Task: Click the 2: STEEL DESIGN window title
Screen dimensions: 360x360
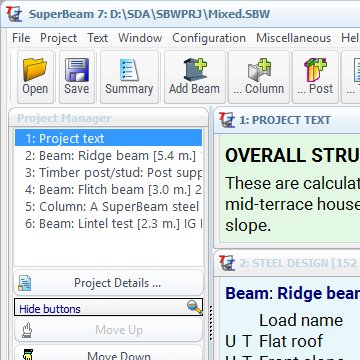Action: point(299,263)
